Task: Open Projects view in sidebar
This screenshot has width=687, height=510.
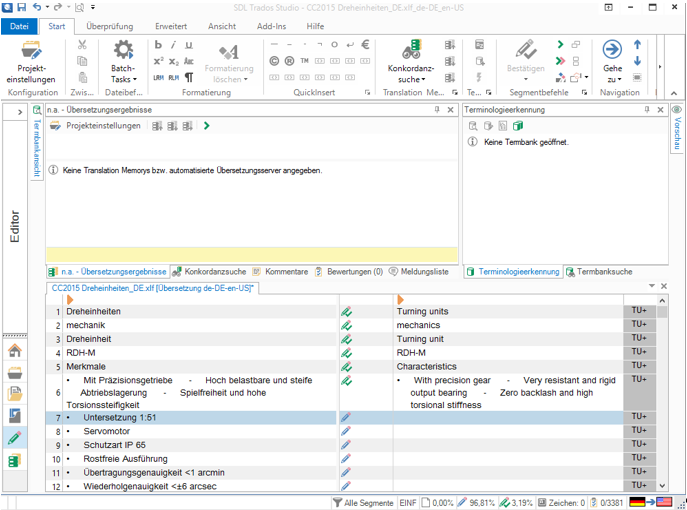Action: tap(14, 372)
